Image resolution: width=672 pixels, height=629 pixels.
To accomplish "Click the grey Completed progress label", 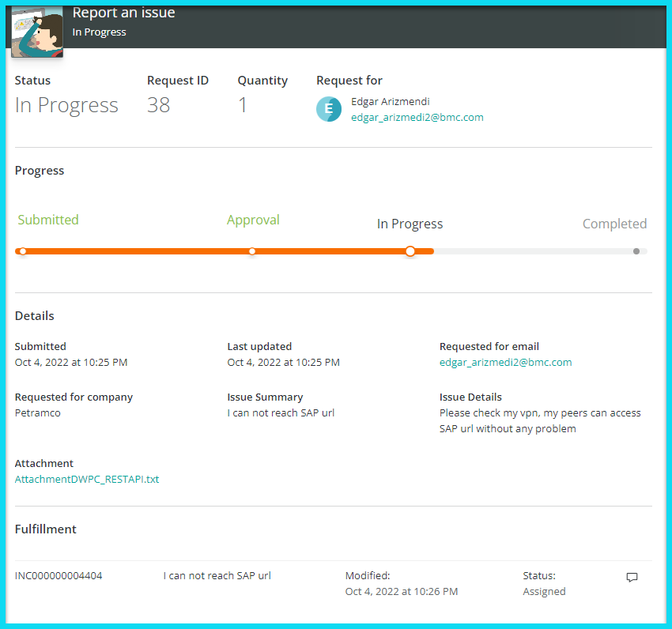I will click(614, 224).
